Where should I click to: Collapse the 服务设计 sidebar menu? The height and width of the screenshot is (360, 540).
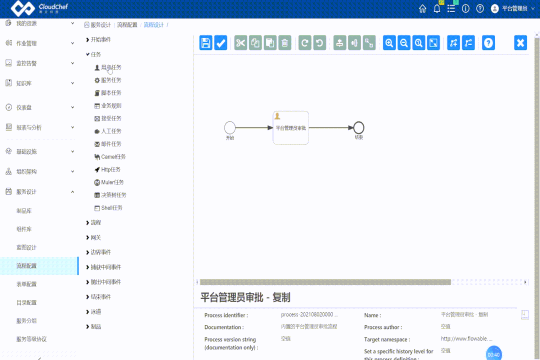click(x=40, y=192)
